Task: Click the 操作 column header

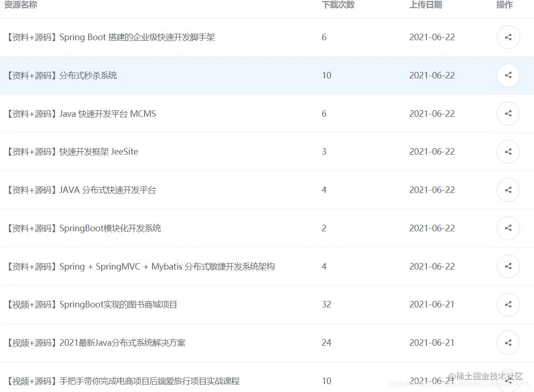Action: point(504,5)
